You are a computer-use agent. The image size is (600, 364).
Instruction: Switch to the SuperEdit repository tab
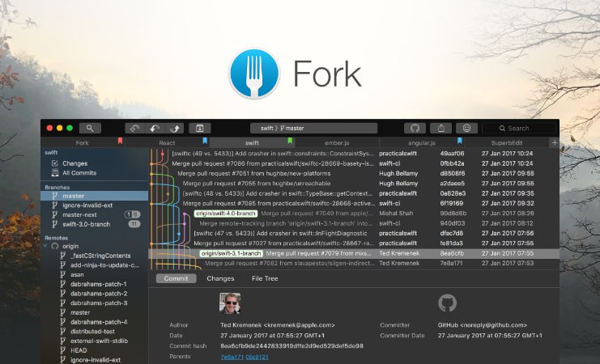pos(507,142)
